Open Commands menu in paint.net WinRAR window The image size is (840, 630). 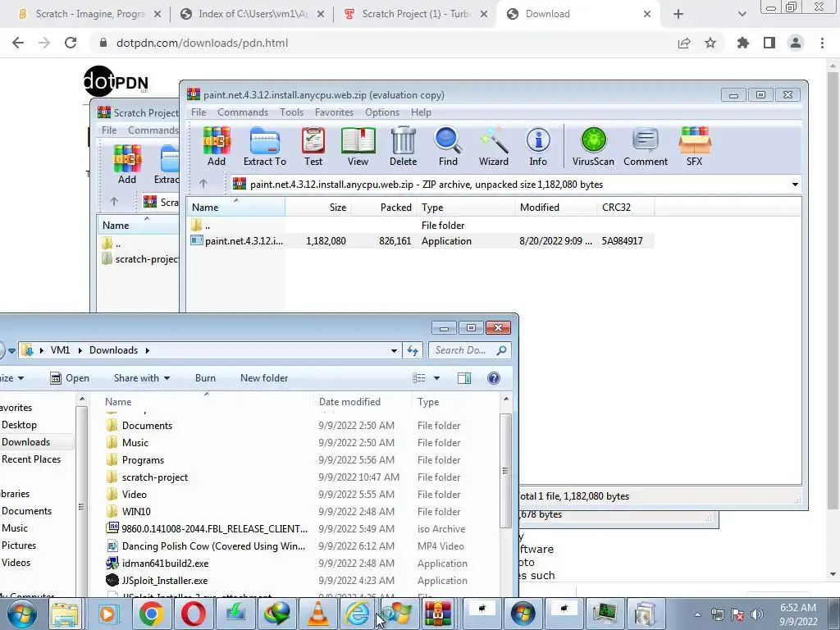[243, 112]
